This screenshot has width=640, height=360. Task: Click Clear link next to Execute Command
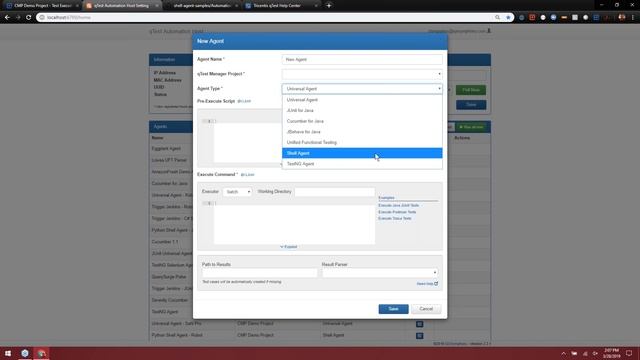pos(247,175)
